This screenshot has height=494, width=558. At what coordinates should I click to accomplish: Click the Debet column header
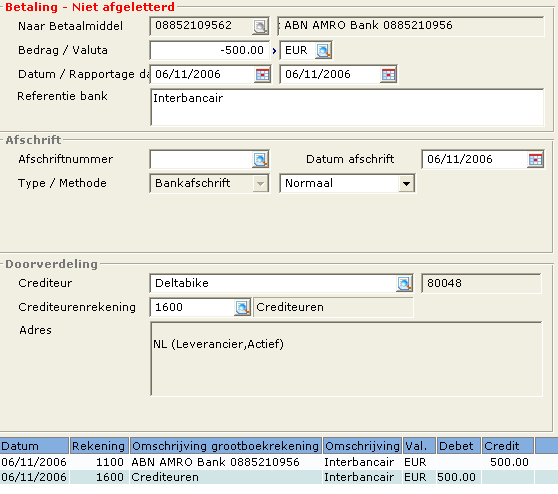459,446
